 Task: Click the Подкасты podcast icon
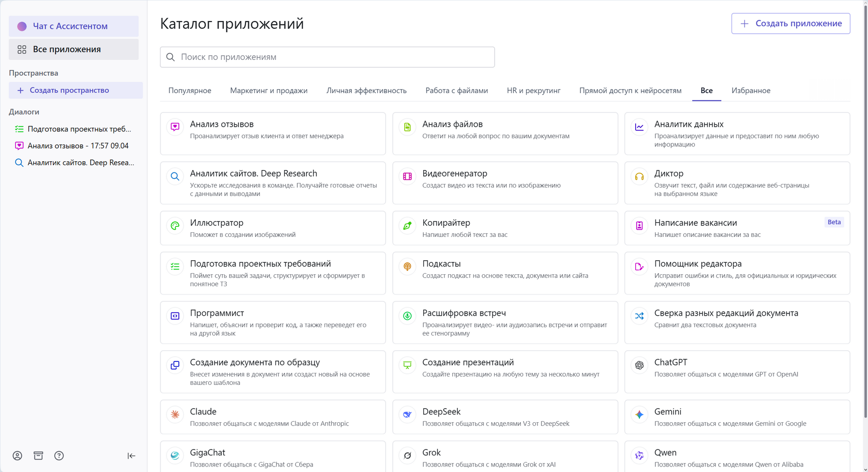[x=407, y=267]
